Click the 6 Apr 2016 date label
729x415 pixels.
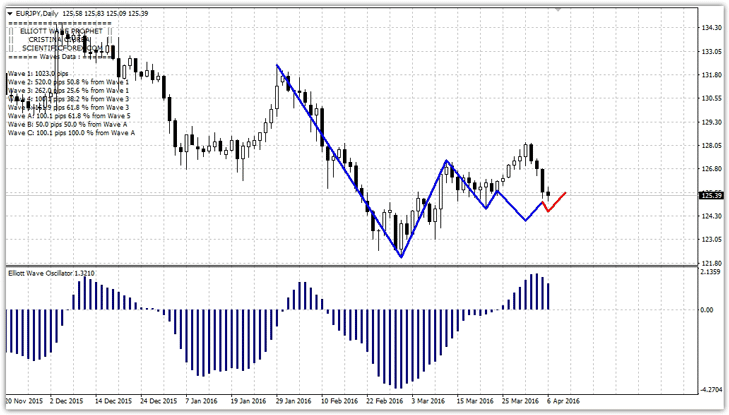click(560, 400)
